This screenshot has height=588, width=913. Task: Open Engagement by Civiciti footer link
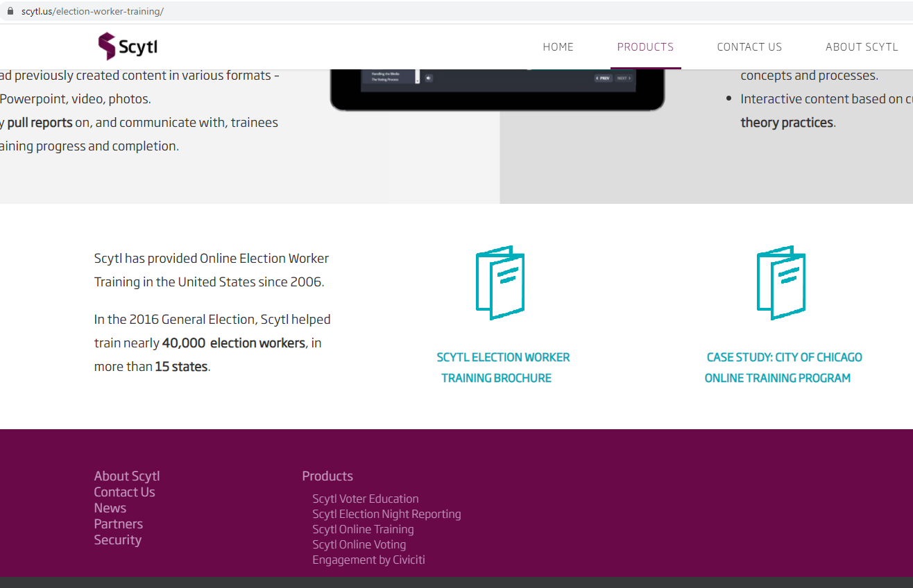tap(368, 560)
